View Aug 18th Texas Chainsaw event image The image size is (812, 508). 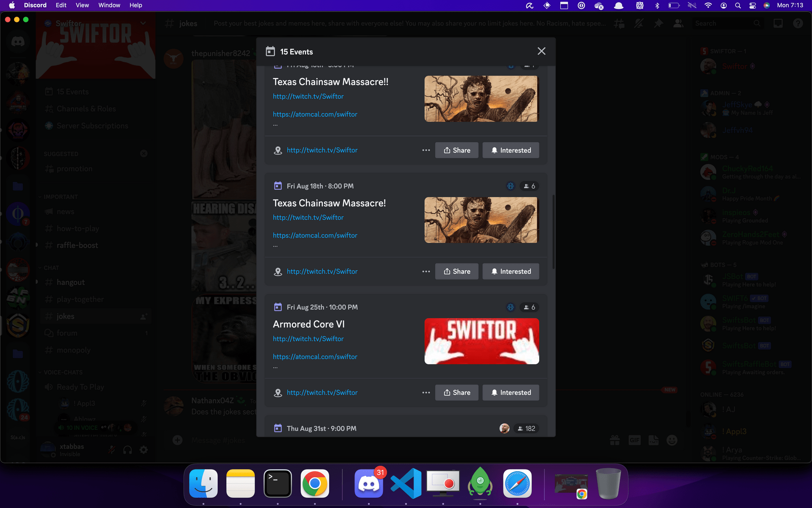pos(482,220)
